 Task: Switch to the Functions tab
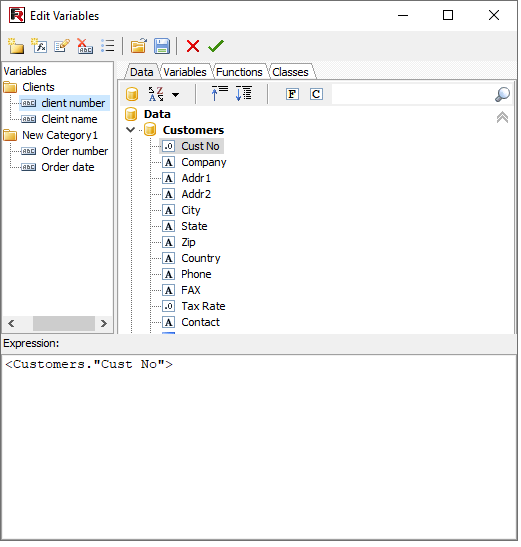click(x=239, y=72)
